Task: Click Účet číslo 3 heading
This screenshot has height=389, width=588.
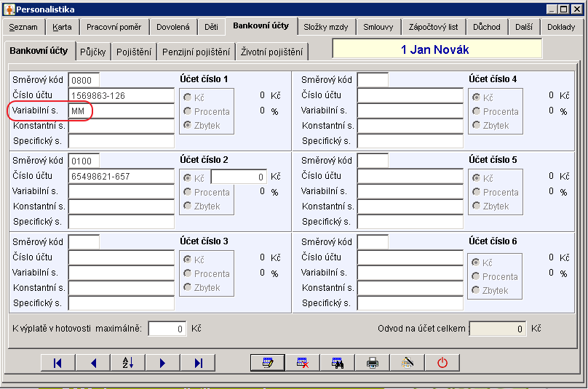Action: 204,241
